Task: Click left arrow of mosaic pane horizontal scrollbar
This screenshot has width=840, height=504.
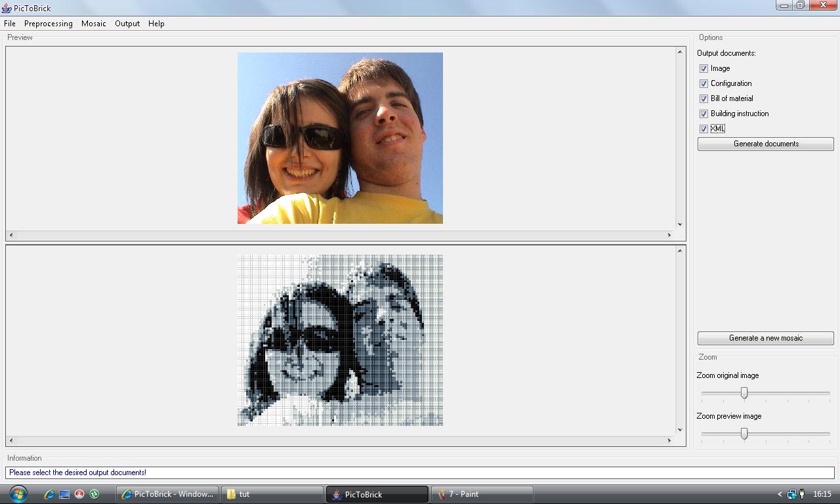Action: [11, 440]
